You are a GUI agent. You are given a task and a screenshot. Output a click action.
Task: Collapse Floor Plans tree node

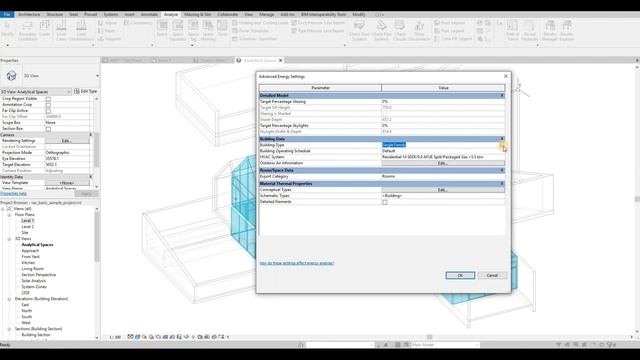coord(9,215)
